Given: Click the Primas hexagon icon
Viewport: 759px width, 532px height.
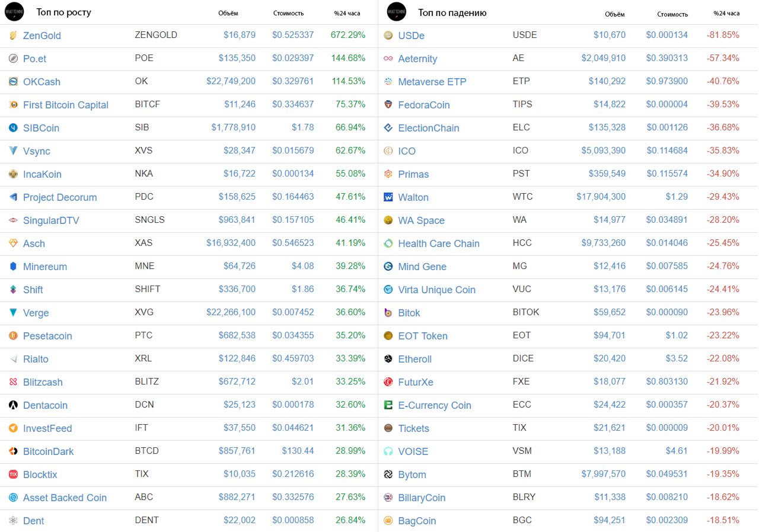Looking at the screenshot, I should coord(388,174).
